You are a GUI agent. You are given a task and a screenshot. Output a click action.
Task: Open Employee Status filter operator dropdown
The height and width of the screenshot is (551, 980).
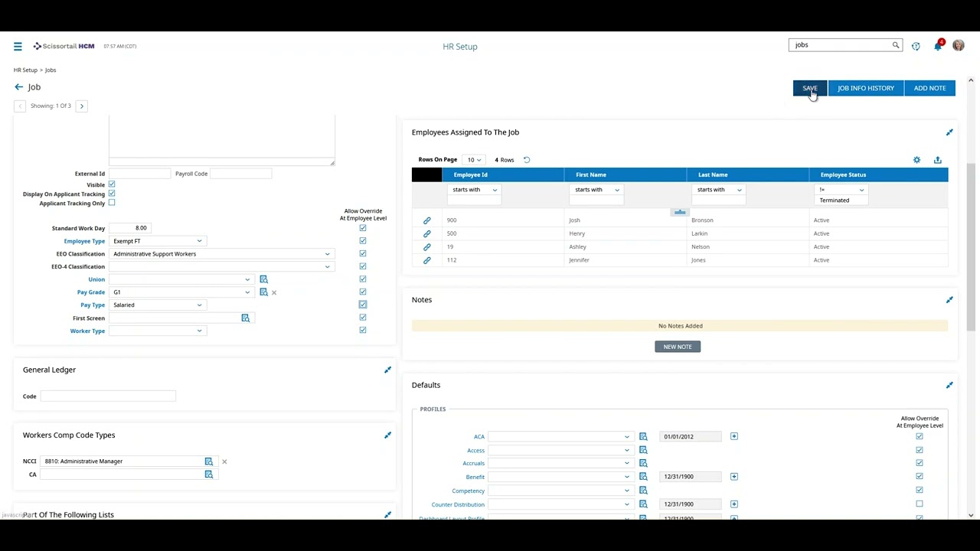841,190
